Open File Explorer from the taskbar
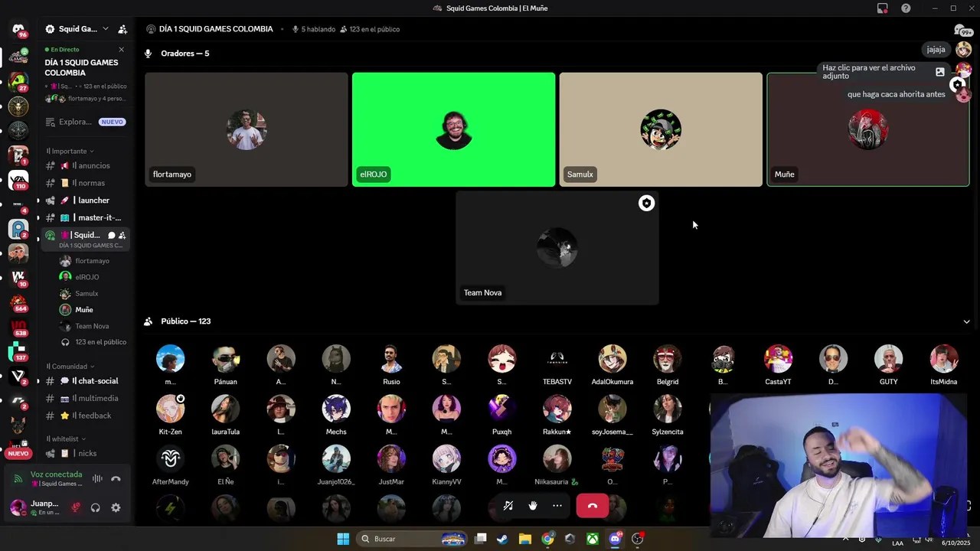 524,539
